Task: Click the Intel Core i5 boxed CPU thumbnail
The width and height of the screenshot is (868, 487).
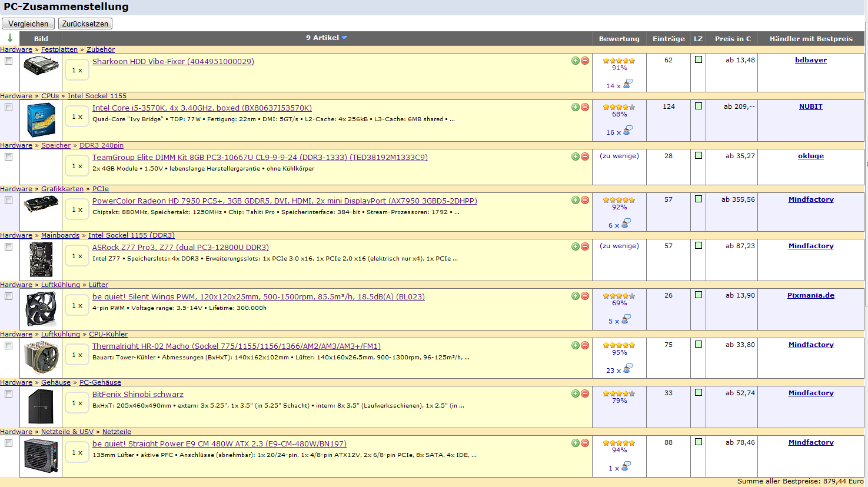Action: click(41, 119)
